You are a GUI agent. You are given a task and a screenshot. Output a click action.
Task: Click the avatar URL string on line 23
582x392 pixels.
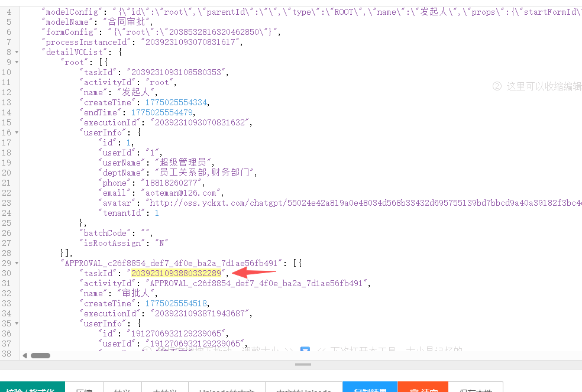point(355,203)
